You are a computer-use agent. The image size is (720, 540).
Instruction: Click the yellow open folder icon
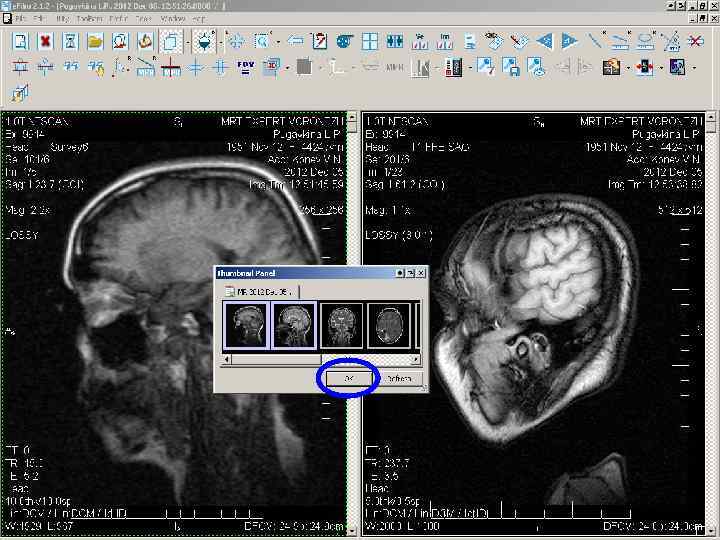(x=95, y=41)
